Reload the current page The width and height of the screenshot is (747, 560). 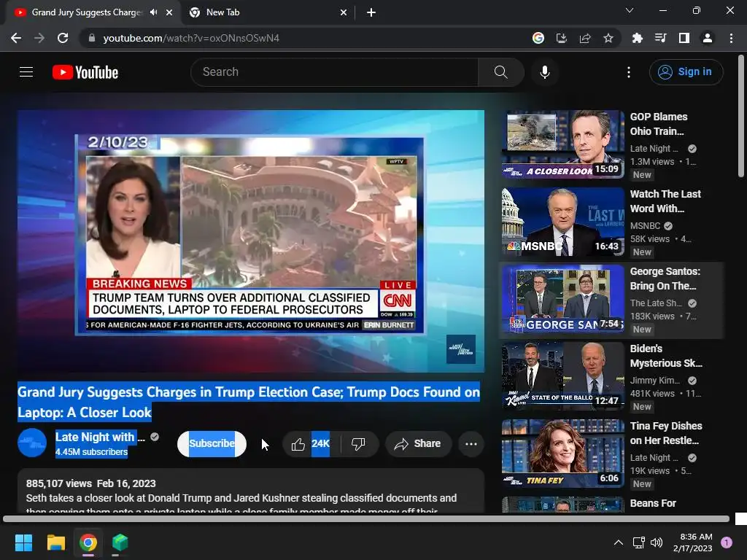63,38
